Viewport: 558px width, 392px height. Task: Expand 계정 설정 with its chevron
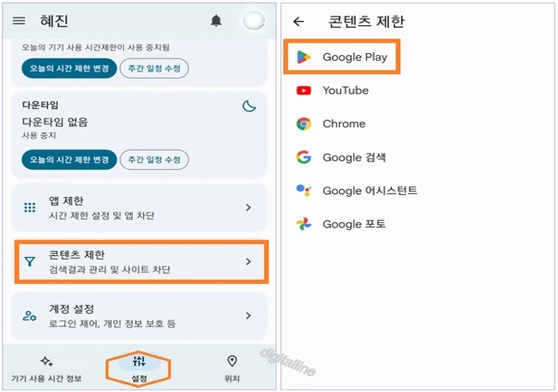[x=248, y=315]
